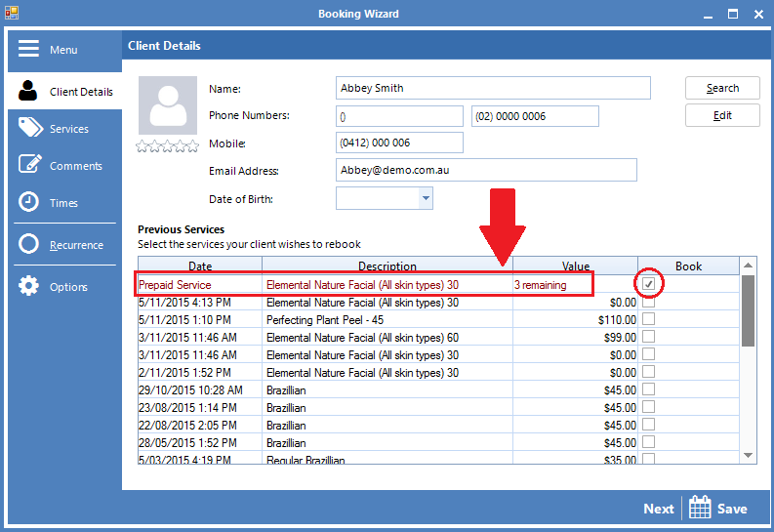Click the Times clock icon

29,202
